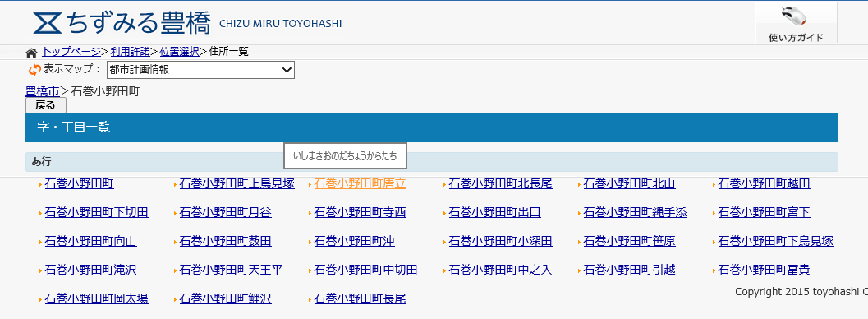
Task: Select 石巻小野田町引越 link
Action: [x=629, y=270]
